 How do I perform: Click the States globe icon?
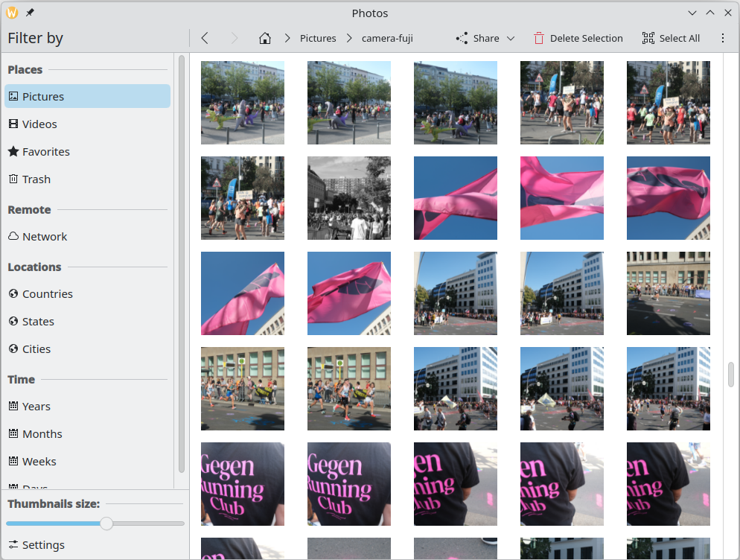13,321
